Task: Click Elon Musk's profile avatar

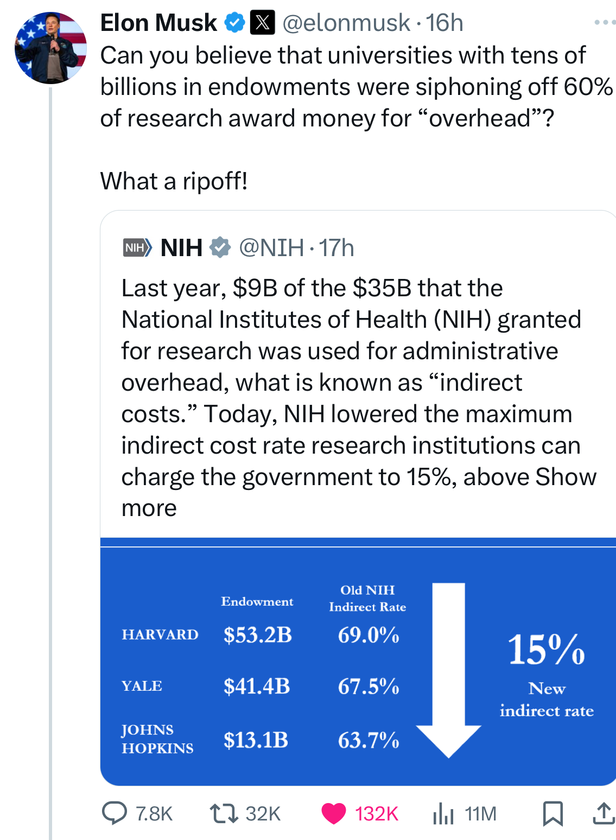Action: point(50,48)
